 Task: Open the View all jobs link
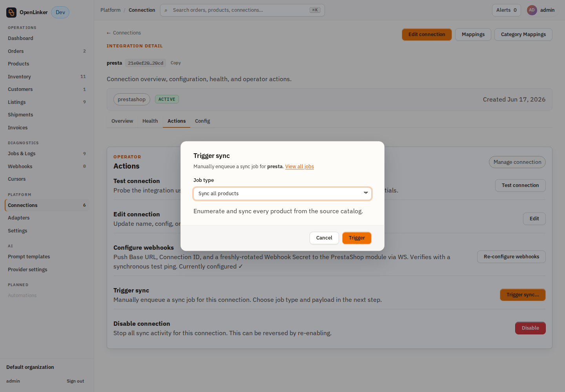click(299, 167)
